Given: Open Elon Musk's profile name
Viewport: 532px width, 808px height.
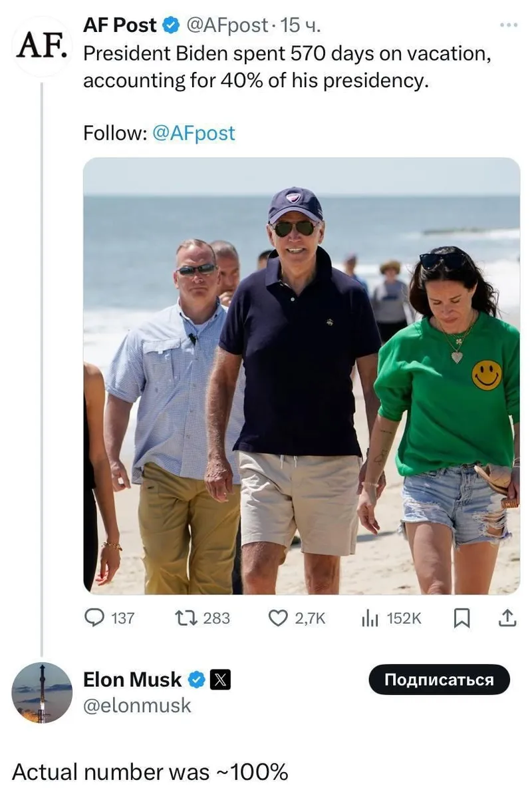Looking at the screenshot, I should click(132, 680).
